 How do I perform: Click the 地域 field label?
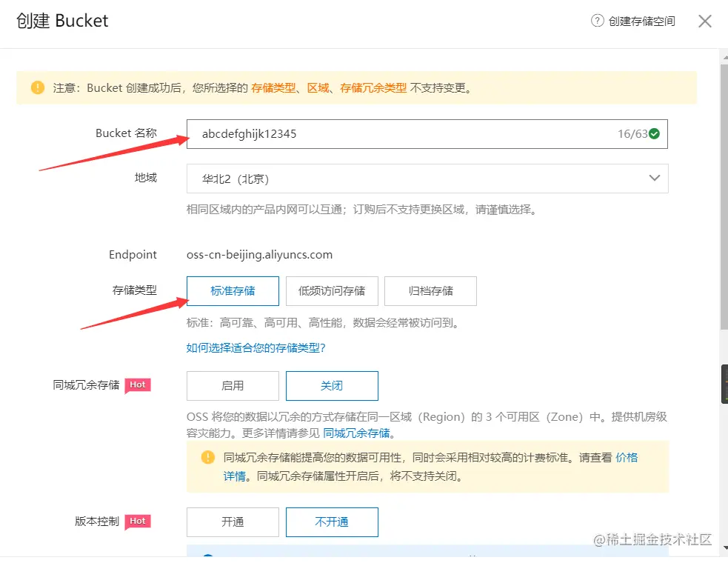tap(146, 178)
